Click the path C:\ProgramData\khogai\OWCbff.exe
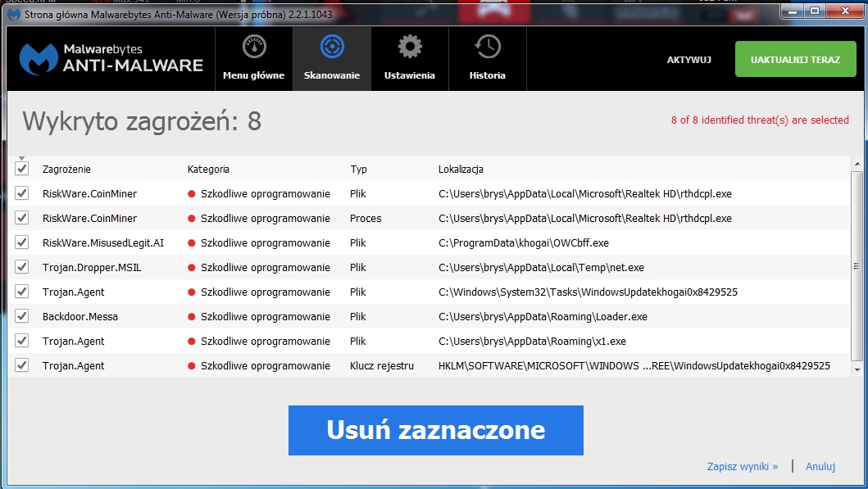The image size is (868, 489). point(524,242)
